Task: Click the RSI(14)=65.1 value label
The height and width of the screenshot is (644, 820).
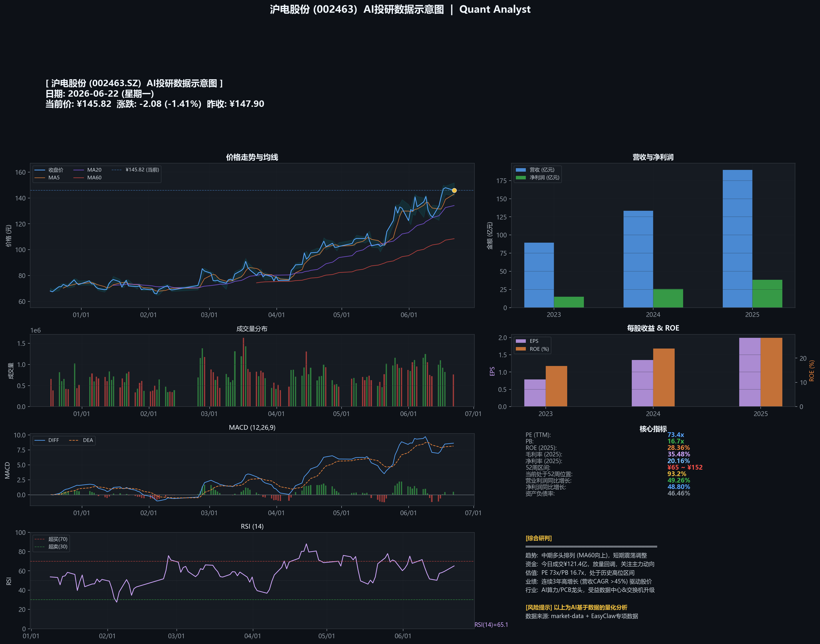Action: click(x=491, y=625)
